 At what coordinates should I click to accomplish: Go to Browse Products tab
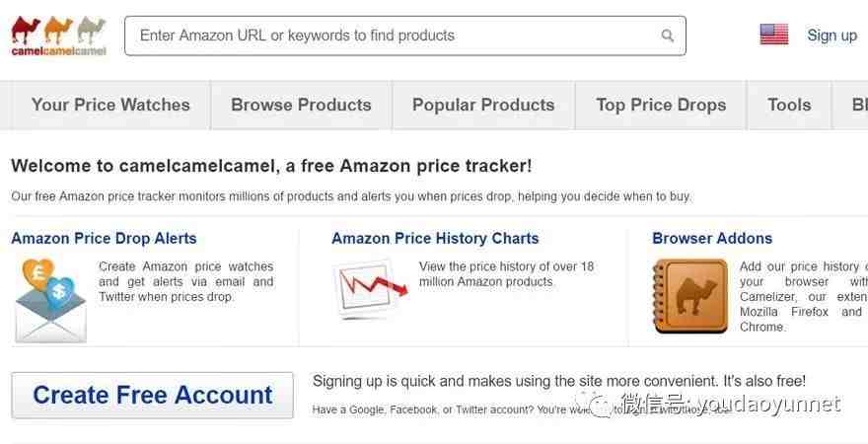click(301, 105)
